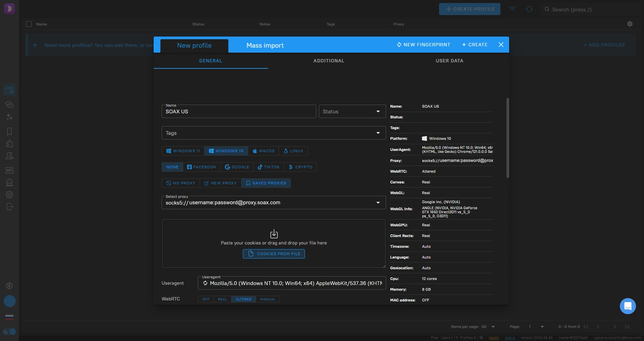The width and height of the screenshot is (644, 341).
Task: Switch to the Mass import tab
Action: tap(265, 46)
